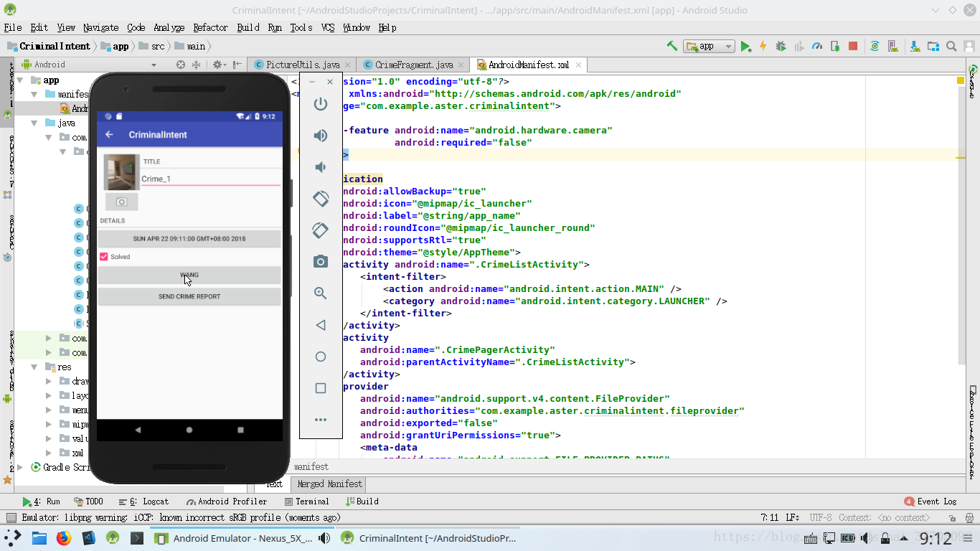Open the file manager from taskbar
This screenshot has width=980, height=551.
pos(39,538)
